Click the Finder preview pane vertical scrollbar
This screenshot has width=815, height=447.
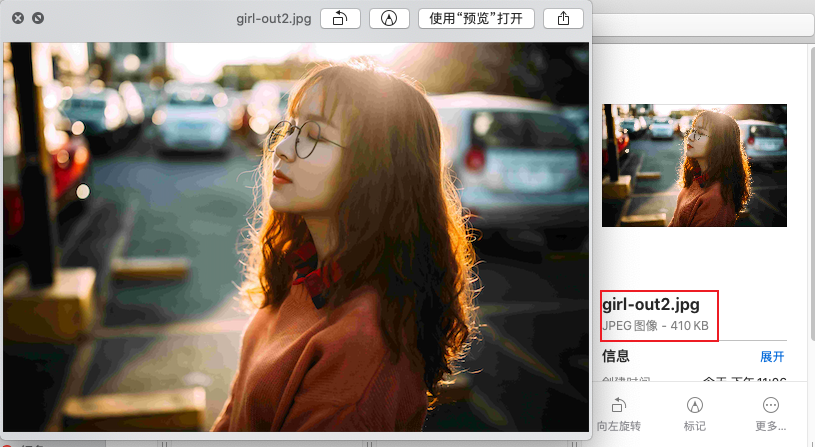pos(812,192)
